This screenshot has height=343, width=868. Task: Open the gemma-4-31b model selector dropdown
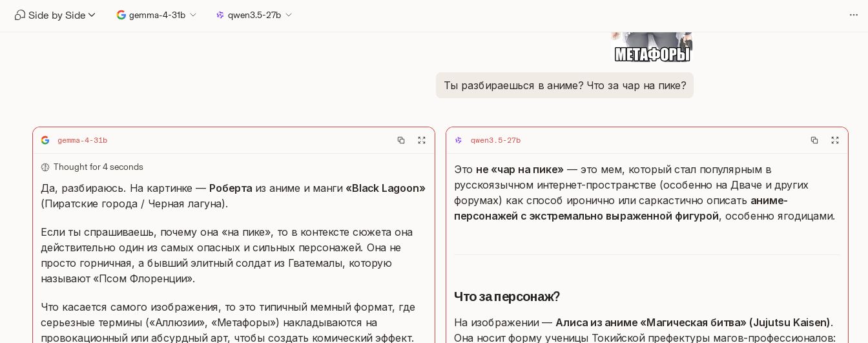(156, 15)
